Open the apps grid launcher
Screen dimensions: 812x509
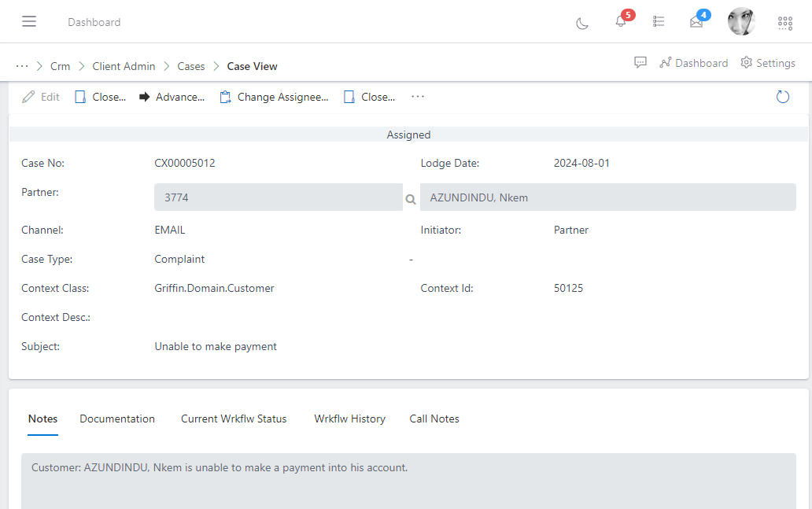[784, 23]
